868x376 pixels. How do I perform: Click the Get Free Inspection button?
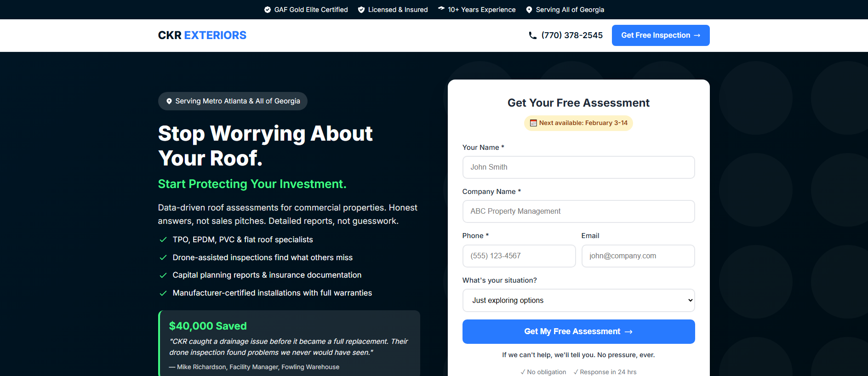pos(661,35)
